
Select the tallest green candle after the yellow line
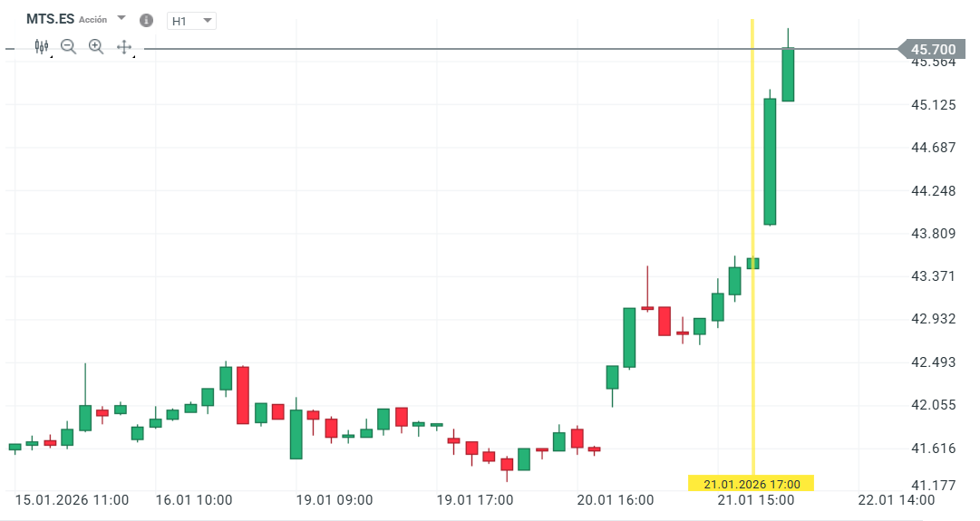click(770, 161)
